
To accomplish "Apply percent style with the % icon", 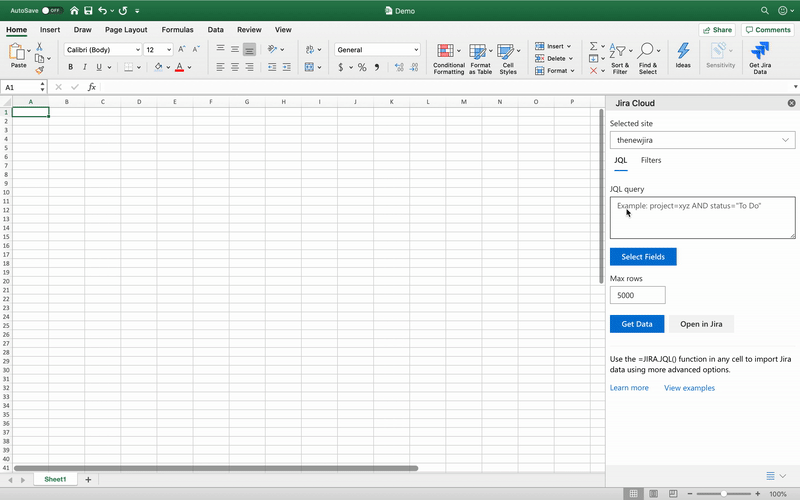I will coord(362,68).
